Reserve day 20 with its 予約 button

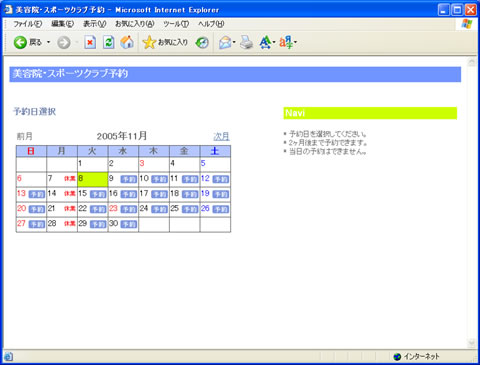37,209
